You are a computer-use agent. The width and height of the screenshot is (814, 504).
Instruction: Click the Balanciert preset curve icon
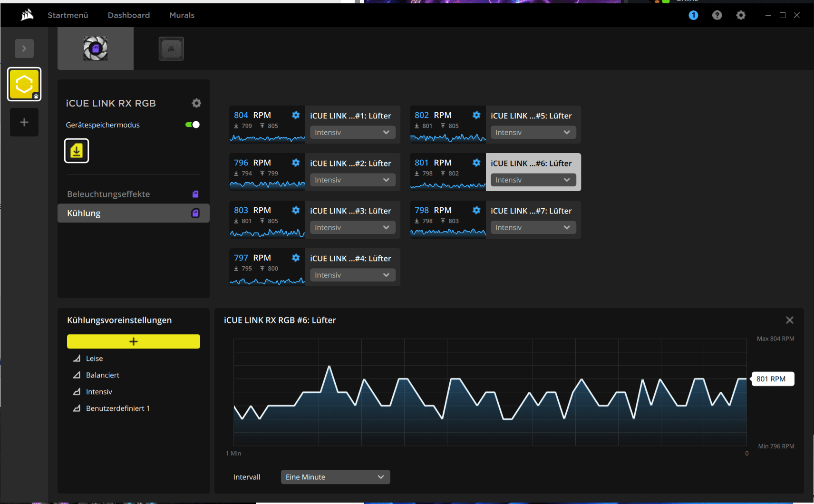(77, 375)
